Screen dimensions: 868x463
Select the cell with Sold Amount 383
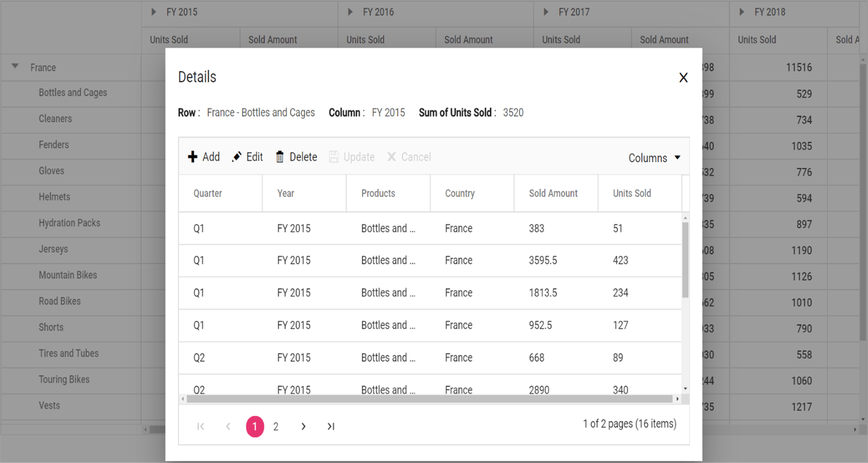tap(556, 228)
